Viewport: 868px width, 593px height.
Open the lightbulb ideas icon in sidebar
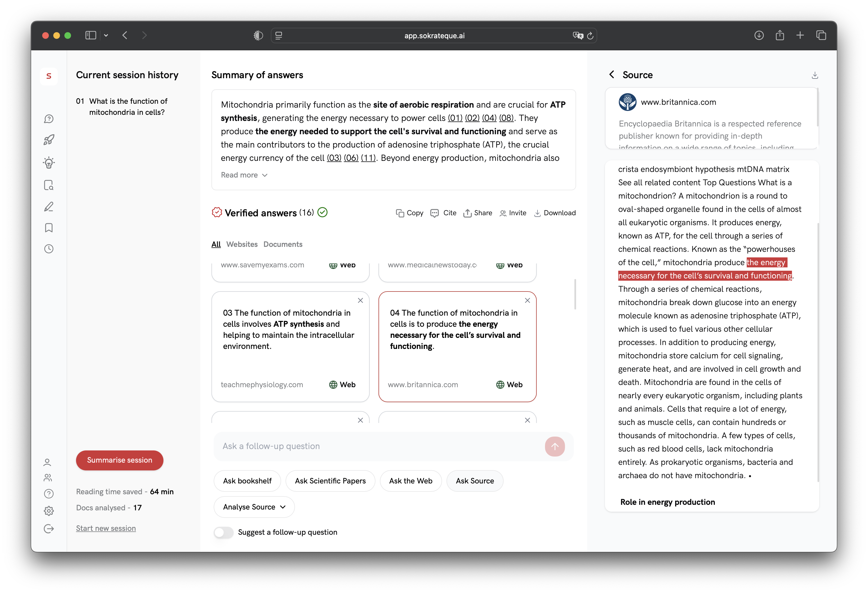click(x=49, y=163)
